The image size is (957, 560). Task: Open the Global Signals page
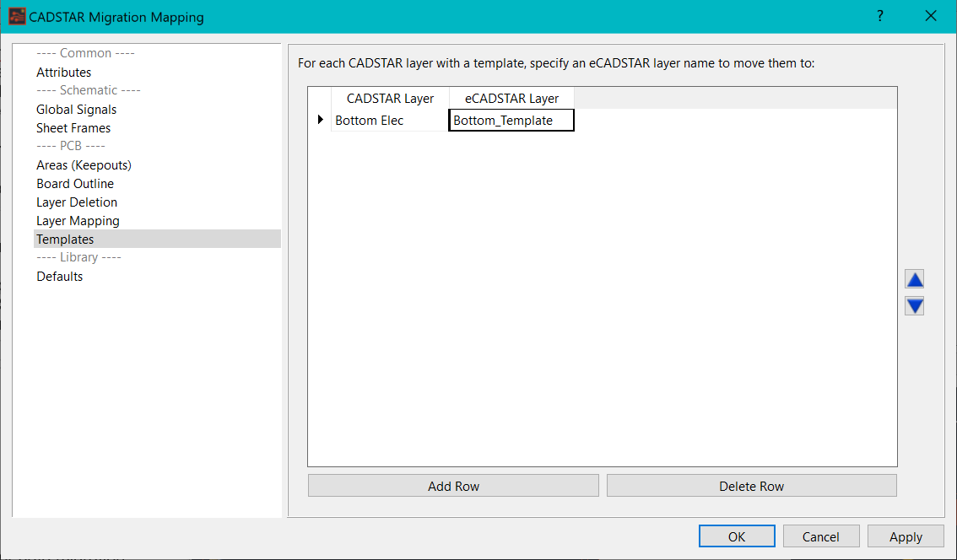pos(76,109)
